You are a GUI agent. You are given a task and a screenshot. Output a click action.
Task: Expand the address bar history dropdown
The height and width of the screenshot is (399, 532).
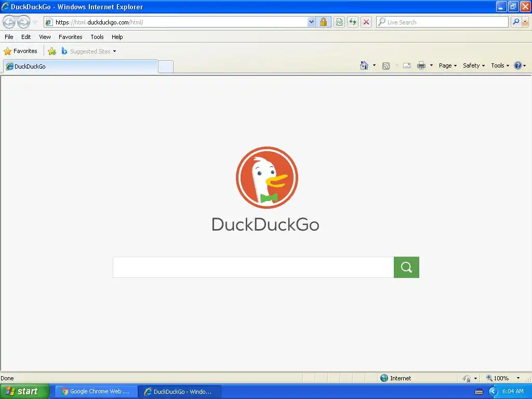311,22
